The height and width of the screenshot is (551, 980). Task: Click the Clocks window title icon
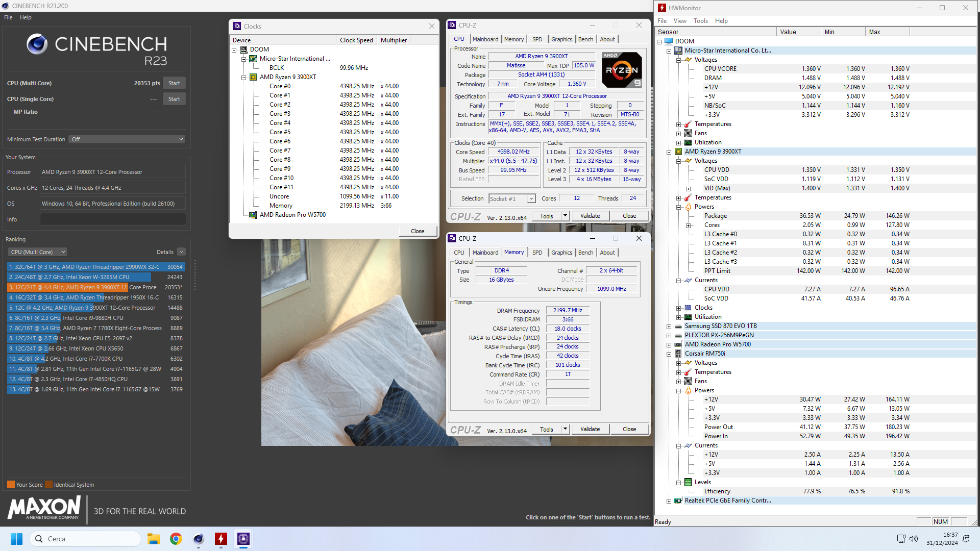(237, 26)
